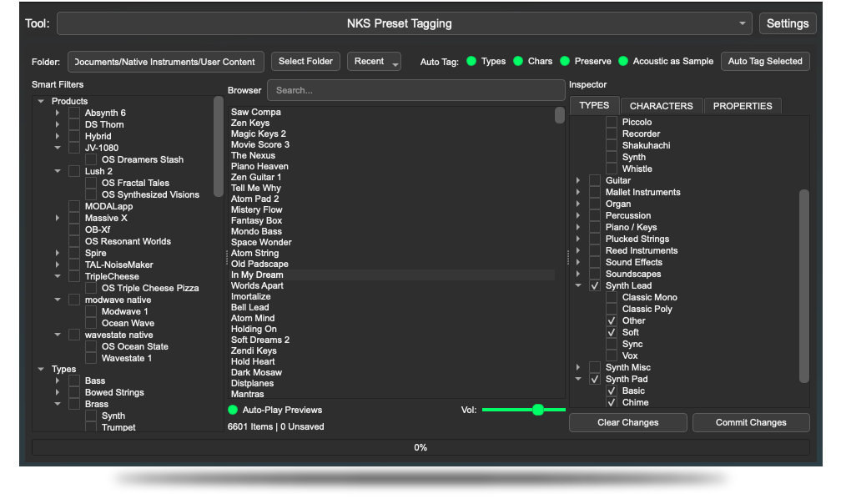Image resolution: width=841 pixels, height=504 pixels.
Task: Toggle the Types auto tag indicator
Action: [x=471, y=61]
